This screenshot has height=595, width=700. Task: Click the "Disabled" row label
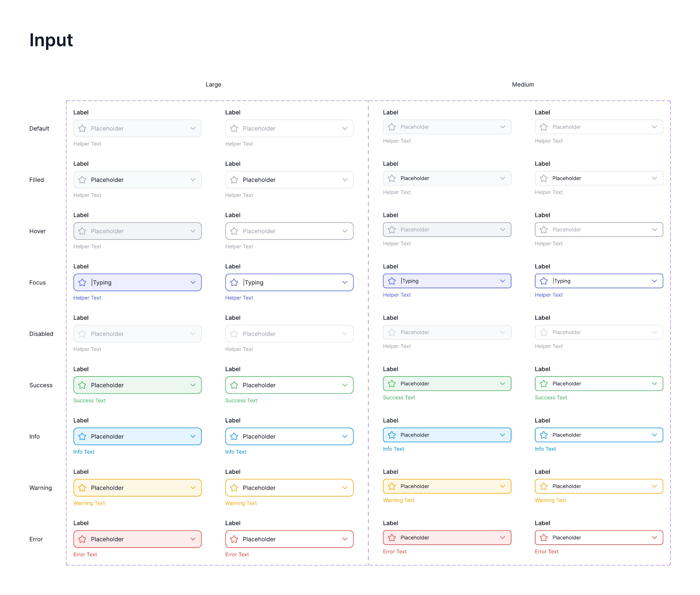click(41, 334)
